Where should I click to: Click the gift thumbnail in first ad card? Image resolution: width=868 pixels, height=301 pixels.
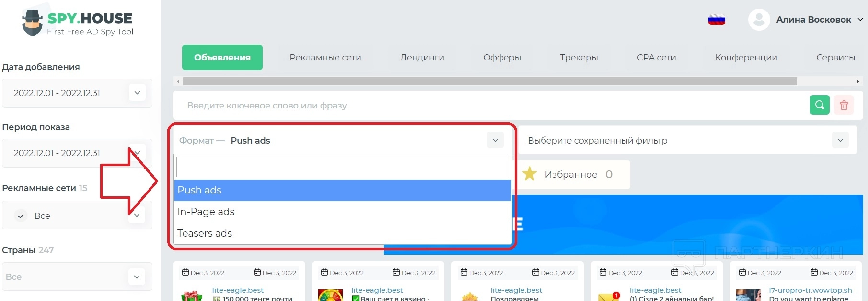[x=192, y=296]
